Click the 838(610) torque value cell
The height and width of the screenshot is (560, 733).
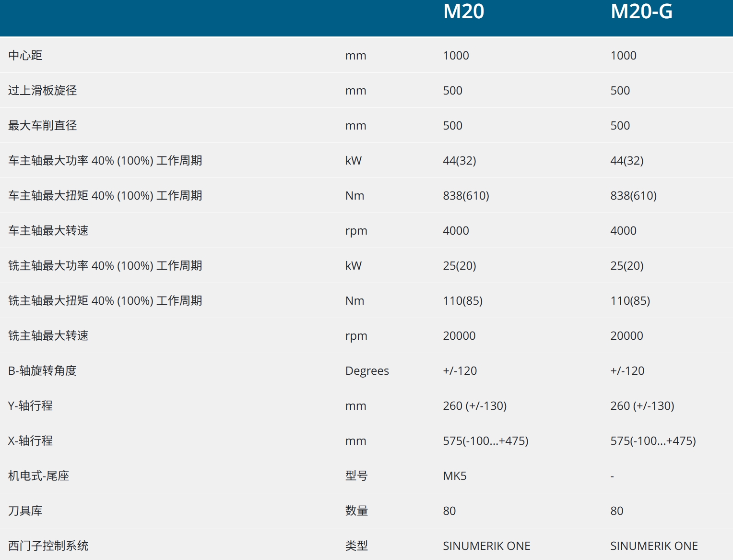466,195
